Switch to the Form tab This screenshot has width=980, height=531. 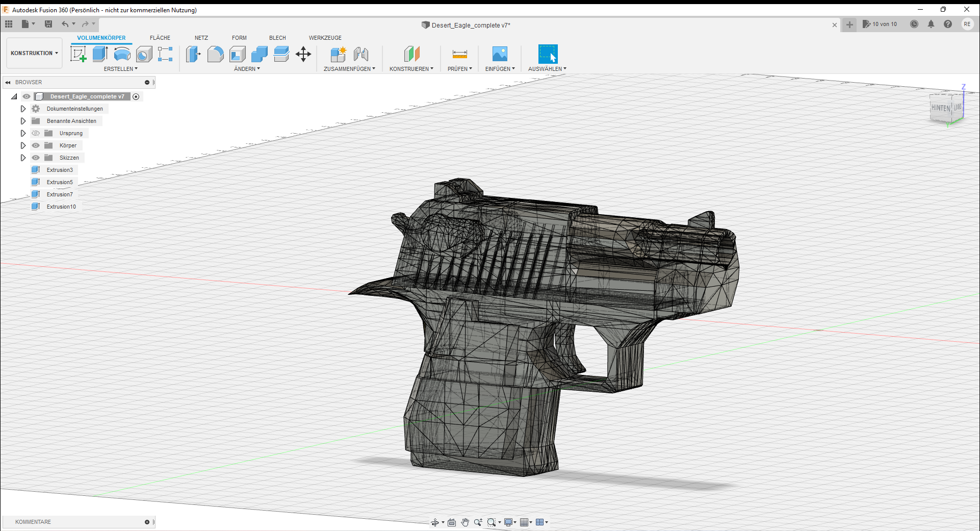[x=239, y=38]
